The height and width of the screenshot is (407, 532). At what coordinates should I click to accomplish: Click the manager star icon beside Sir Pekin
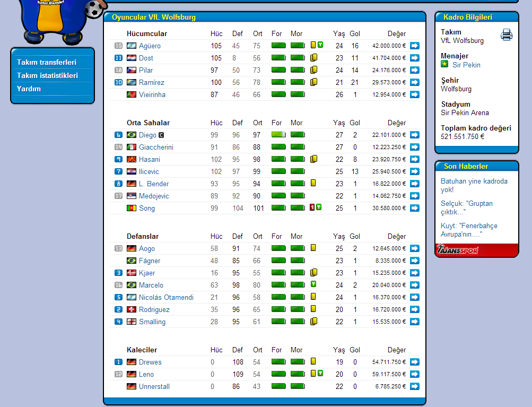pos(444,64)
